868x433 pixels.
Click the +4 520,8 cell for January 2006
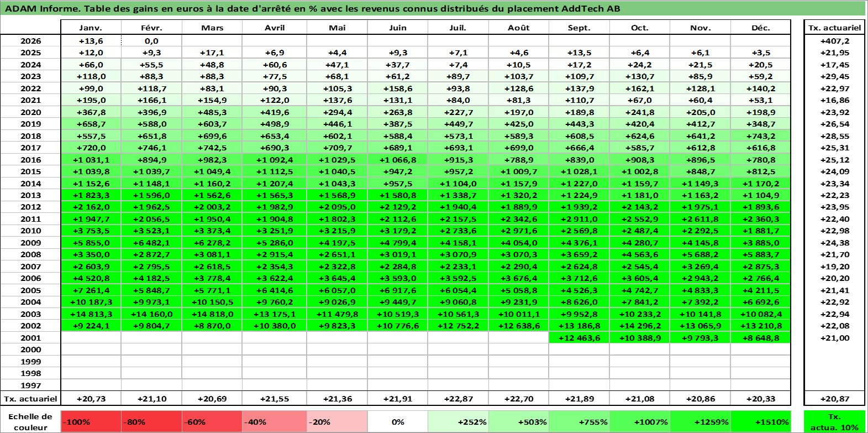coord(91,278)
